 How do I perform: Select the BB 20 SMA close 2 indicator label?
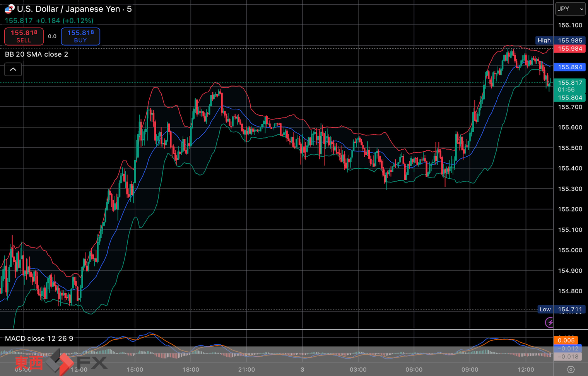click(x=36, y=55)
